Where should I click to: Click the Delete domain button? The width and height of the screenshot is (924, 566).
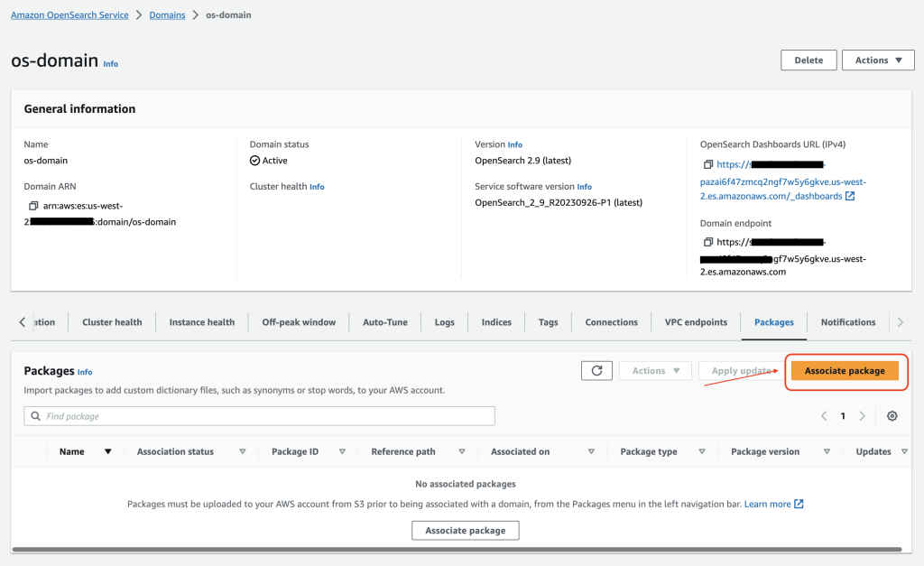click(808, 60)
